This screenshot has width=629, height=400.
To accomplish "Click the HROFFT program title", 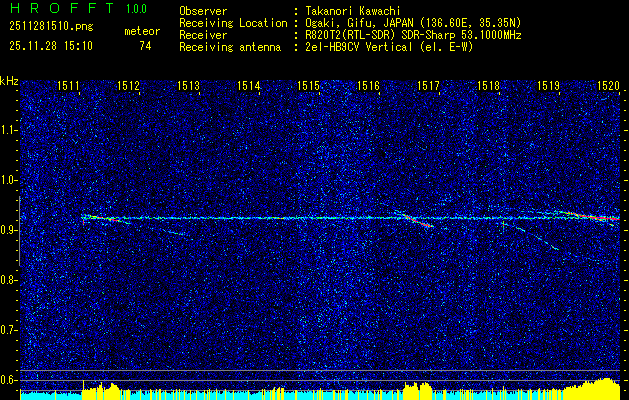I will tap(62, 8).
